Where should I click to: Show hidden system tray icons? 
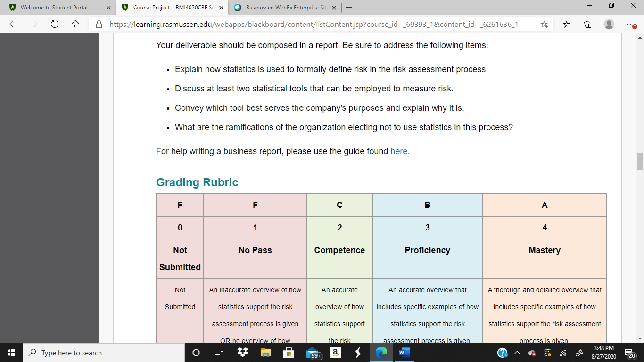[x=517, y=353]
